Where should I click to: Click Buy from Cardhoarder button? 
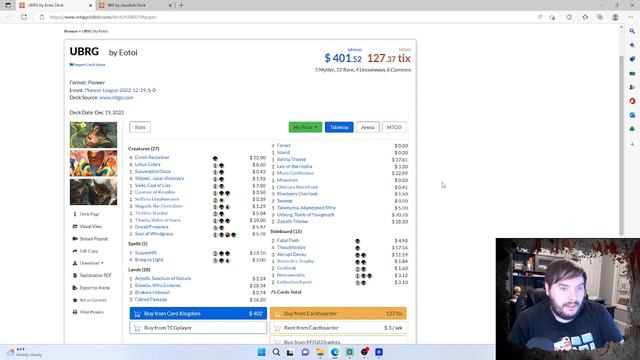pos(338,313)
